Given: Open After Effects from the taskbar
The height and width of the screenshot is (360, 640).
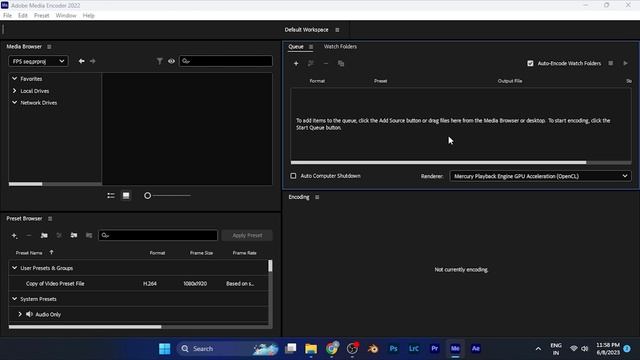Looking at the screenshot, I should [x=476, y=349].
